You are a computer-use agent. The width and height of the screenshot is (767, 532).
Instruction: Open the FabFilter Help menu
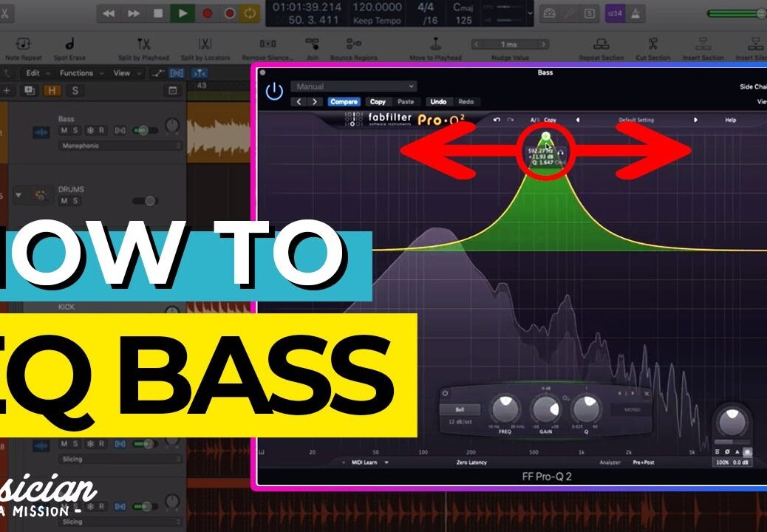tap(730, 120)
